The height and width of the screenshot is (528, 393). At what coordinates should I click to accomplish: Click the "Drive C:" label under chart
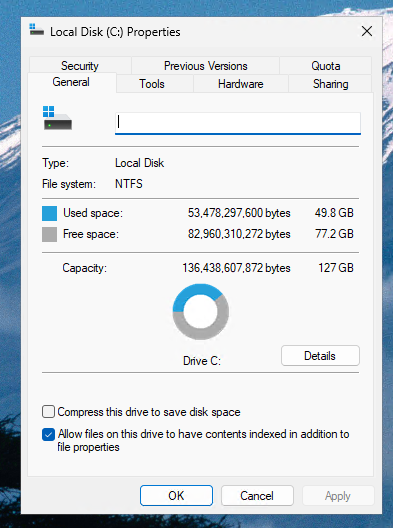click(202, 361)
